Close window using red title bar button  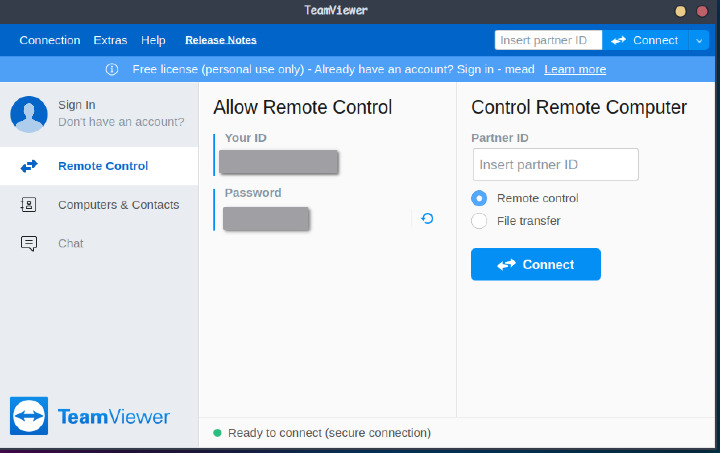tap(702, 11)
